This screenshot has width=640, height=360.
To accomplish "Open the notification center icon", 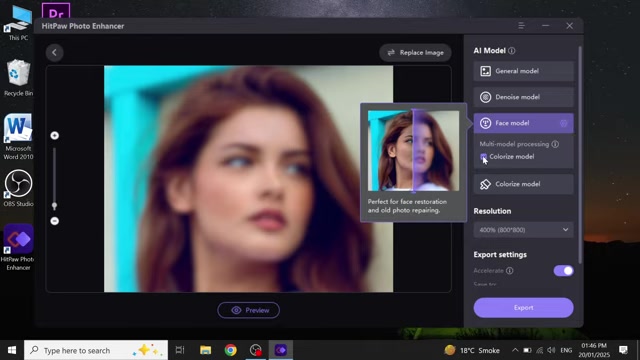I will (623, 350).
